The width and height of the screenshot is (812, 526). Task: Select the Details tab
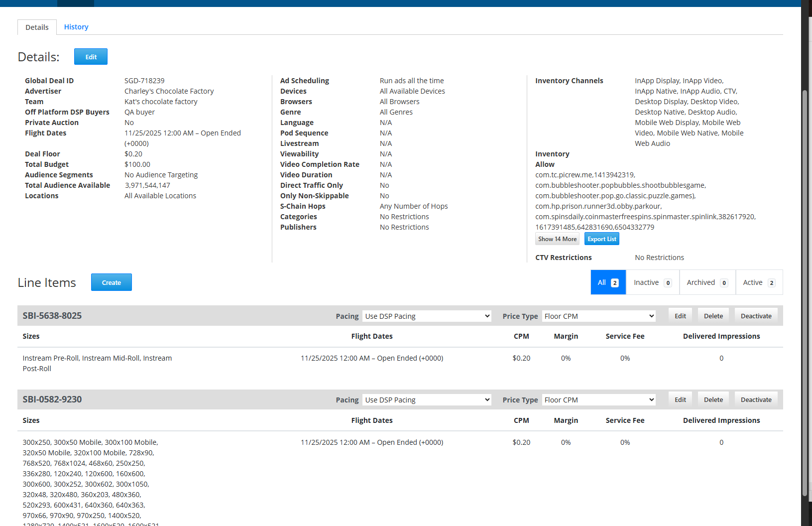(x=37, y=27)
